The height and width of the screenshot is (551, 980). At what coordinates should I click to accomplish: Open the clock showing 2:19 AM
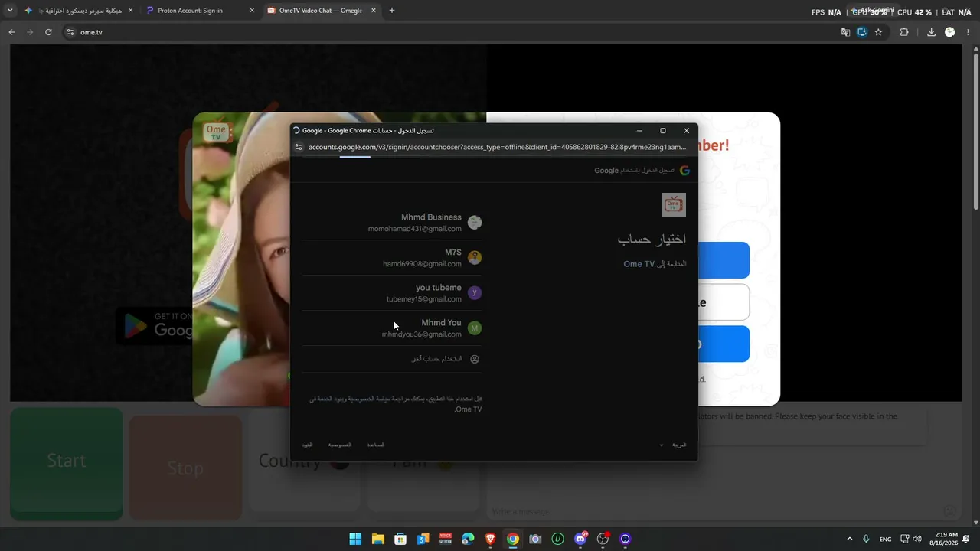[x=945, y=539]
